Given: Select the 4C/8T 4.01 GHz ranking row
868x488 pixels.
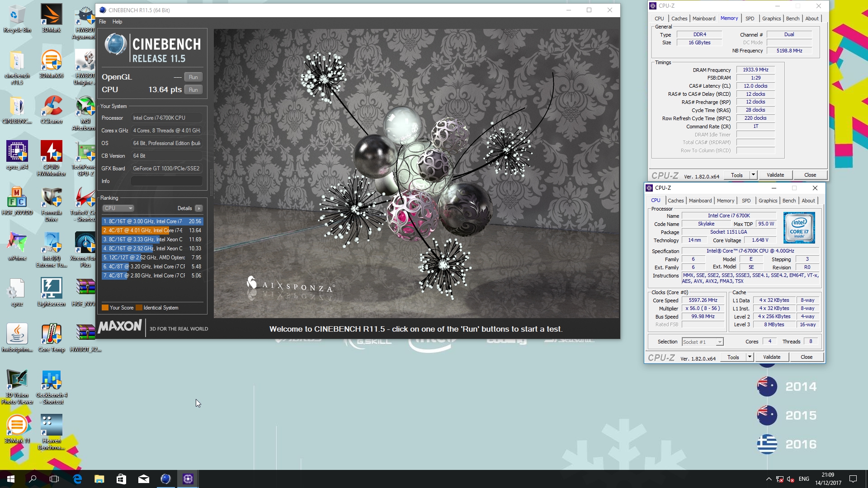Looking at the screenshot, I should (152, 230).
